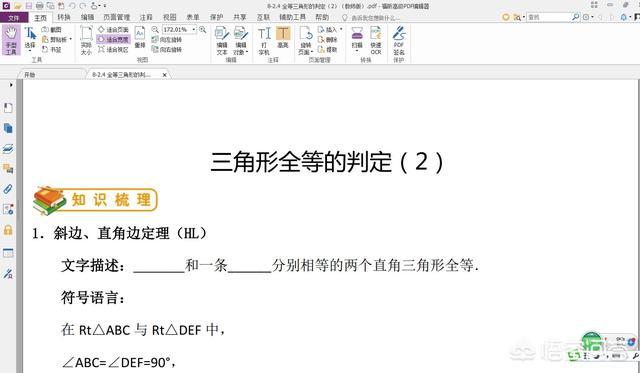
Task: Switch to the View (视图) ribbon tab
Action: pos(169,17)
